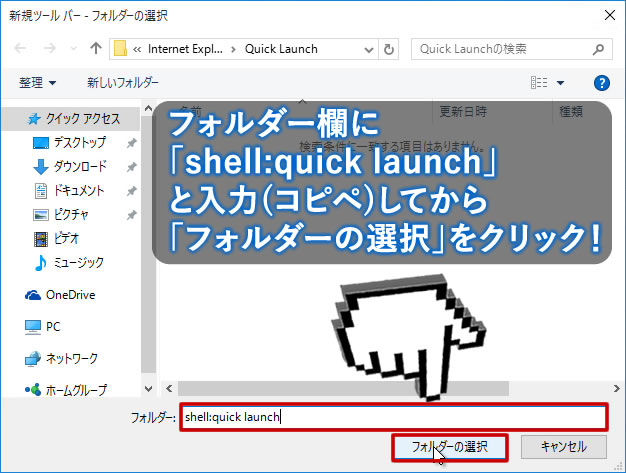The width and height of the screenshot is (626, 473).
Task: Select OneDrive in navigation pane
Action: [60, 295]
